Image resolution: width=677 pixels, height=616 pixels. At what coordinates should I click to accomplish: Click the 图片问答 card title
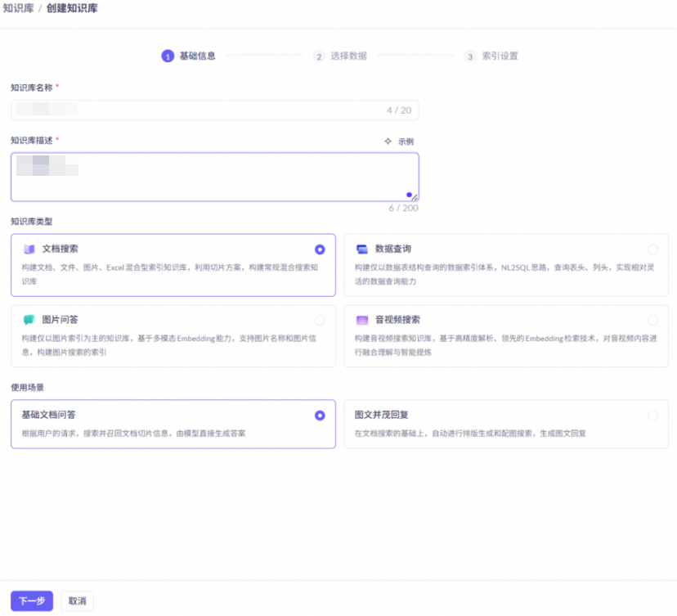[60, 320]
